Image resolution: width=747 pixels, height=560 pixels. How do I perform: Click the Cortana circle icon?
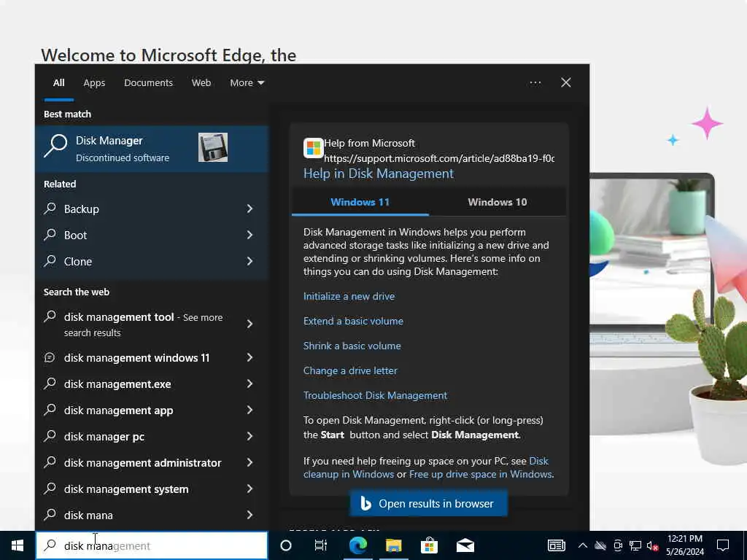(x=286, y=545)
